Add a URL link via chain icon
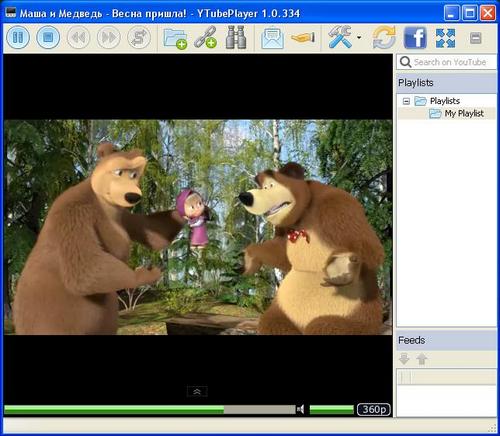The width and height of the screenshot is (500, 436). click(205, 37)
